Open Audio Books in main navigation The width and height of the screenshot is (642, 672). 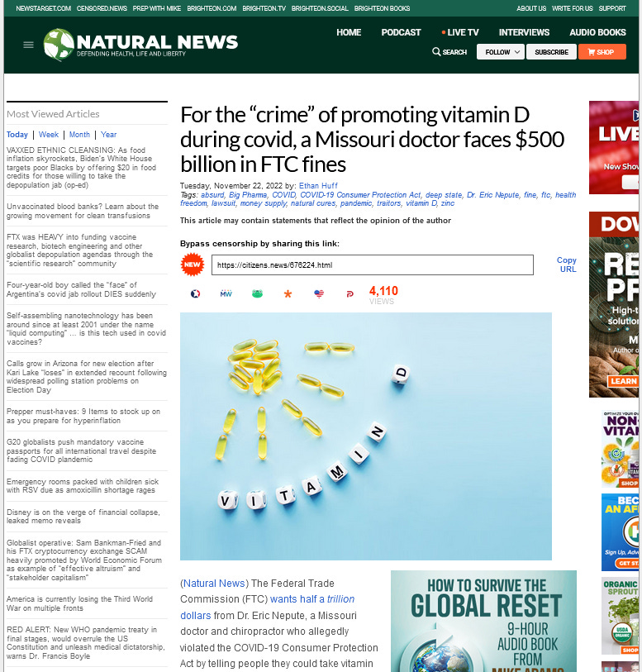coord(597,32)
